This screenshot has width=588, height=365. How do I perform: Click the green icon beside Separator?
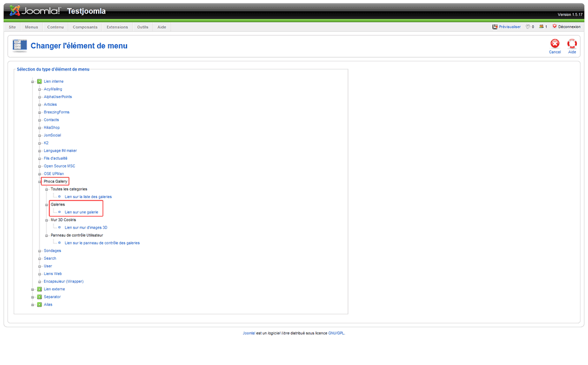click(x=39, y=297)
